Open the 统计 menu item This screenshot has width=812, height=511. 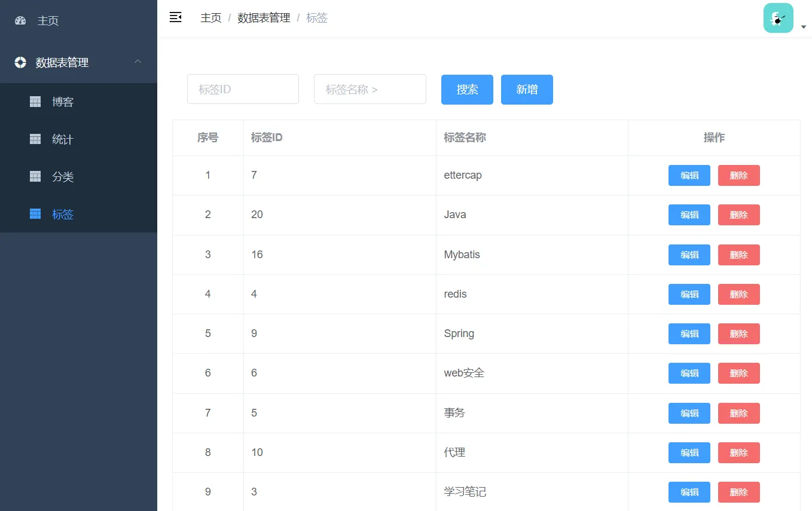[78, 139]
